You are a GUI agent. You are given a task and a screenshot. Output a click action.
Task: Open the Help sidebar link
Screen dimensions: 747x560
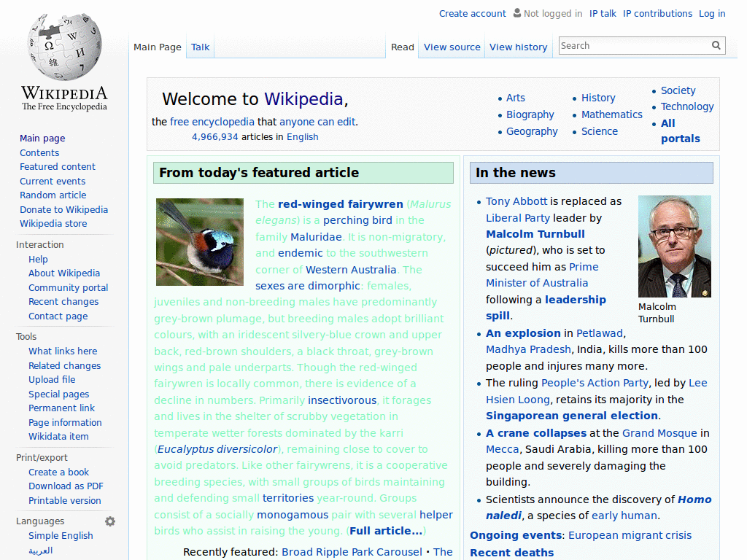point(38,260)
